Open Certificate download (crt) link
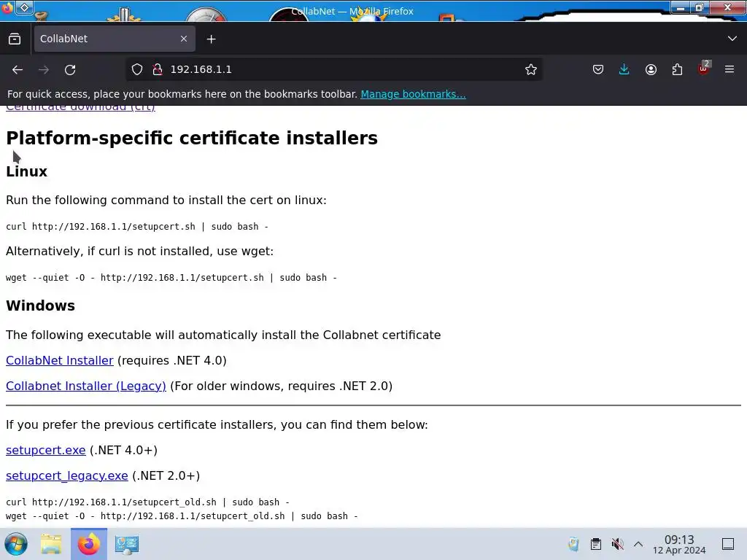This screenshot has height=560, width=747. [80, 107]
